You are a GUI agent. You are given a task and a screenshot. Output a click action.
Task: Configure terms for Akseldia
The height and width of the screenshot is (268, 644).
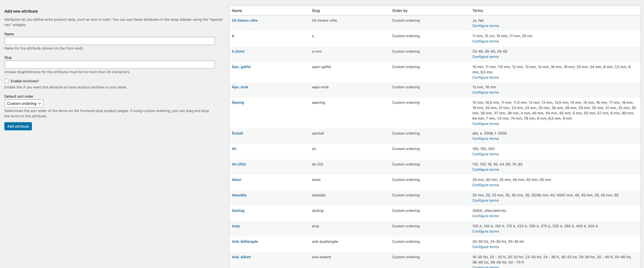pyautogui.click(x=485, y=200)
